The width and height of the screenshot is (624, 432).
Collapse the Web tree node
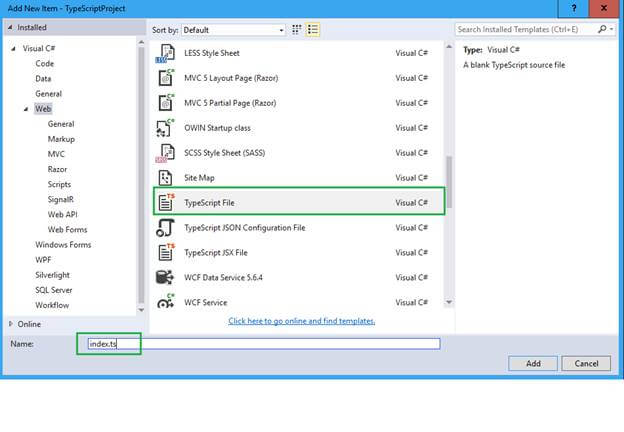click(26, 109)
